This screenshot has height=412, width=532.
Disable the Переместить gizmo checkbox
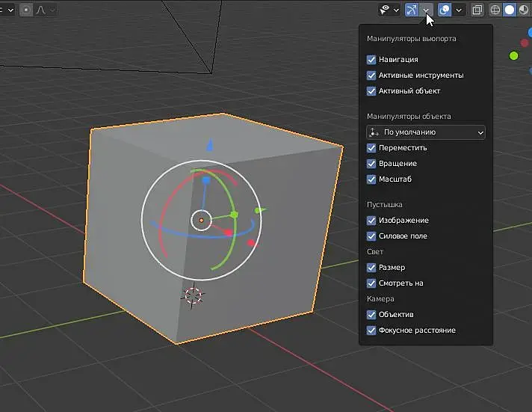tap(371, 148)
